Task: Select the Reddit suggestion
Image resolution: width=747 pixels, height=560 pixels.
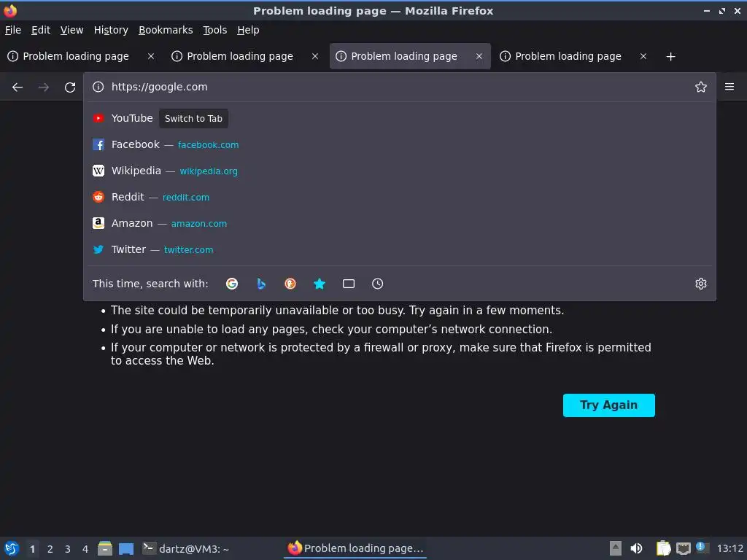Action: 399,197
